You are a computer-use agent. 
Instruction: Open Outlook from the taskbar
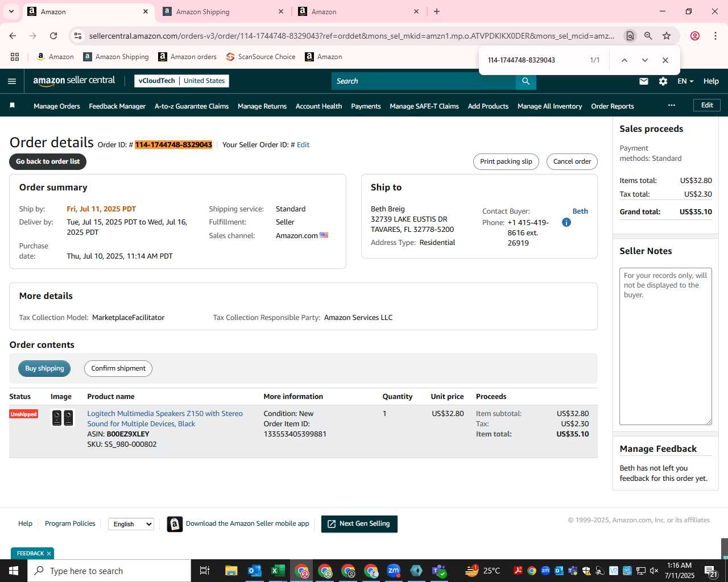255,571
